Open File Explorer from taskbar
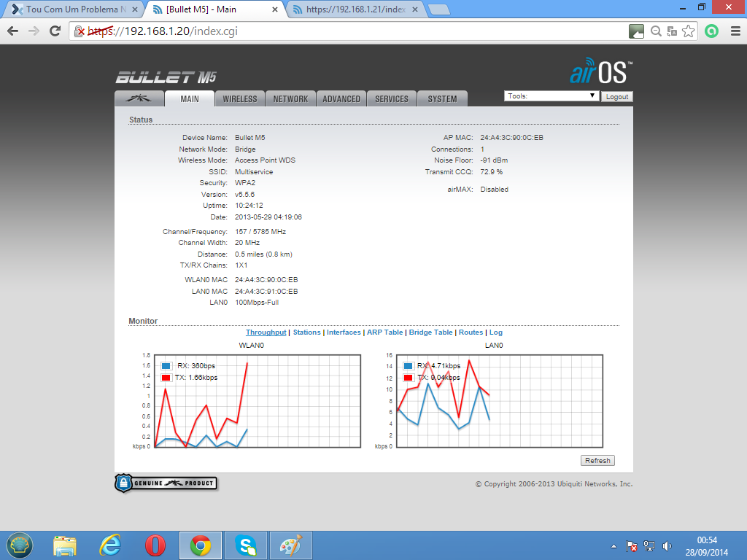The height and width of the screenshot is (560, 747). pos(65,545)
